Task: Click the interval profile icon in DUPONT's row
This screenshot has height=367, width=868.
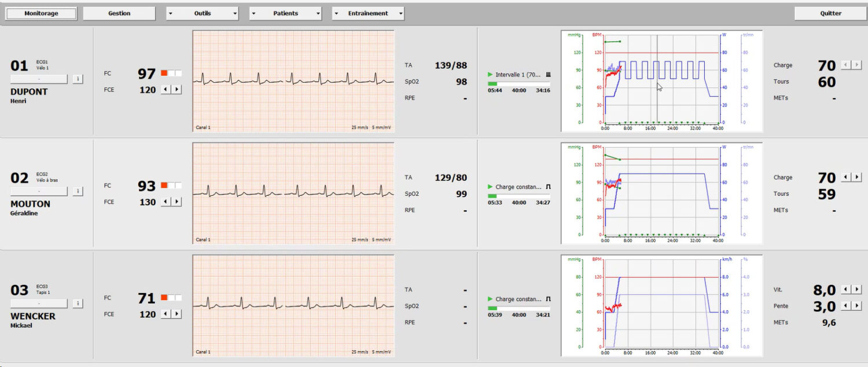Action: pyautogui.click(x=548, y=75)
